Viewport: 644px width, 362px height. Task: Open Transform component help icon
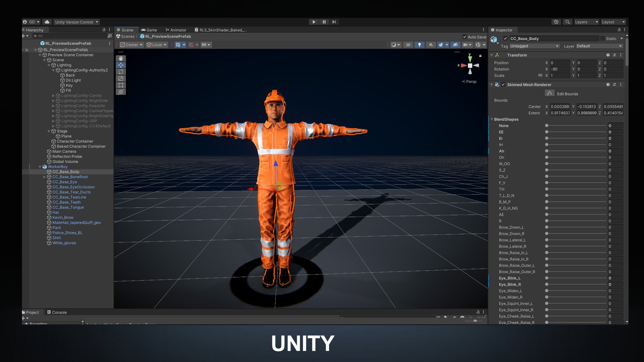pyautogui.click(x=608, y=55)
